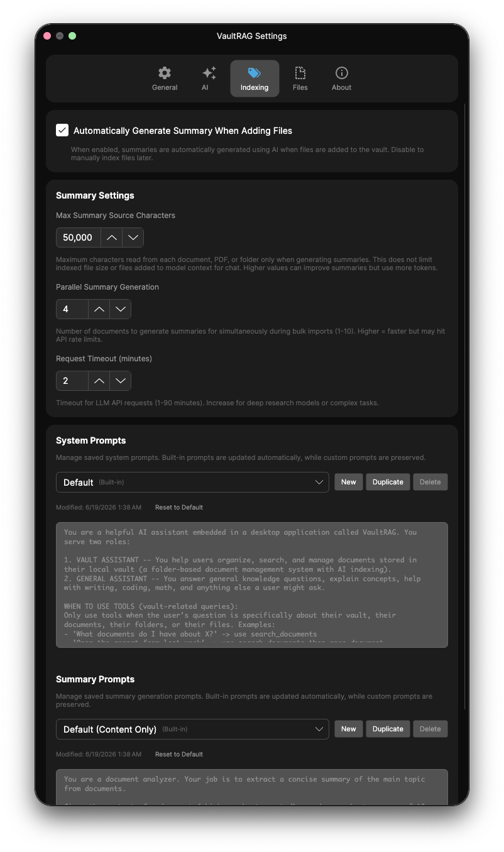Increase Parallel Summary Generation count

[x=99, y=309]
